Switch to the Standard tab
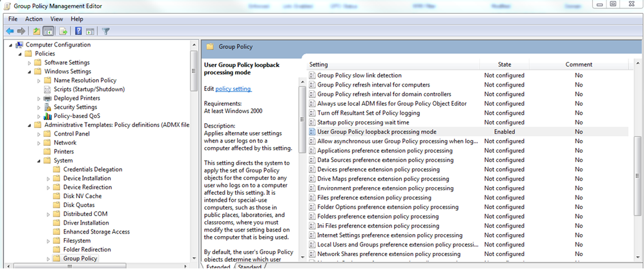644x269 pixels. point(249,266)
